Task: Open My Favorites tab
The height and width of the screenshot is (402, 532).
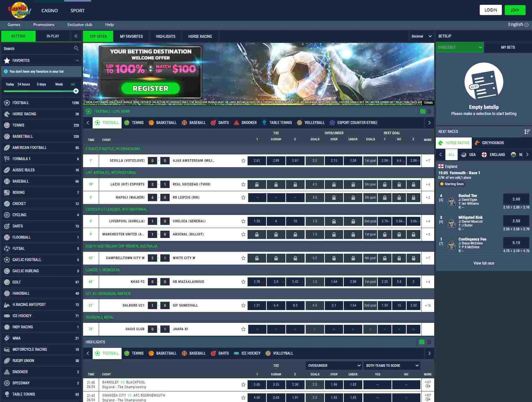Action: point(131,37)
